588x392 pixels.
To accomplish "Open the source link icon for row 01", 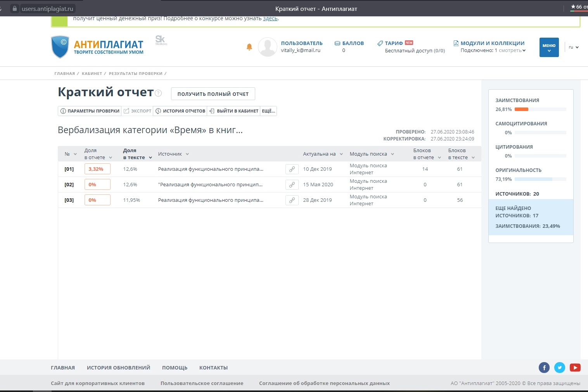I will pyautogui.click(x=292, y=169).
